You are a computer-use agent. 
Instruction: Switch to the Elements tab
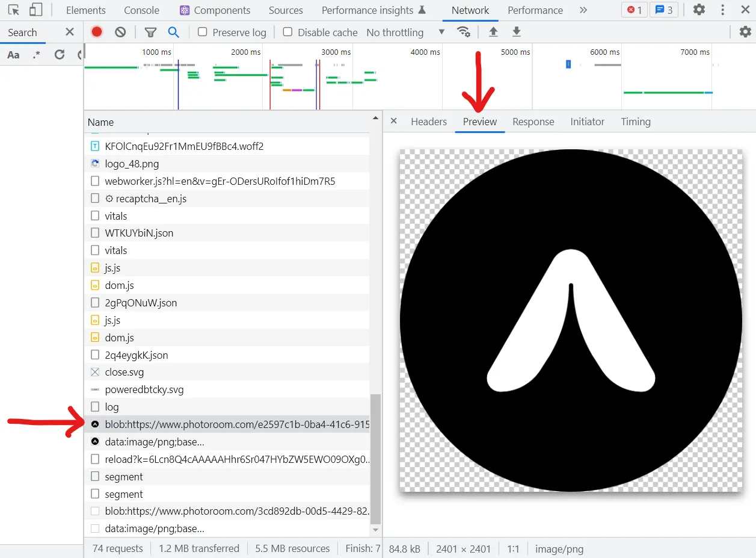point(86,10)
